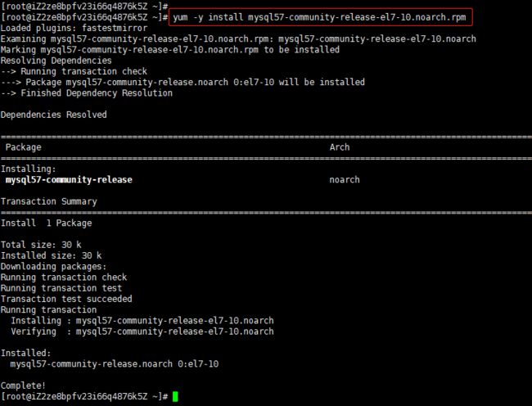Click the 'Complete!' message

pos(23,386)
